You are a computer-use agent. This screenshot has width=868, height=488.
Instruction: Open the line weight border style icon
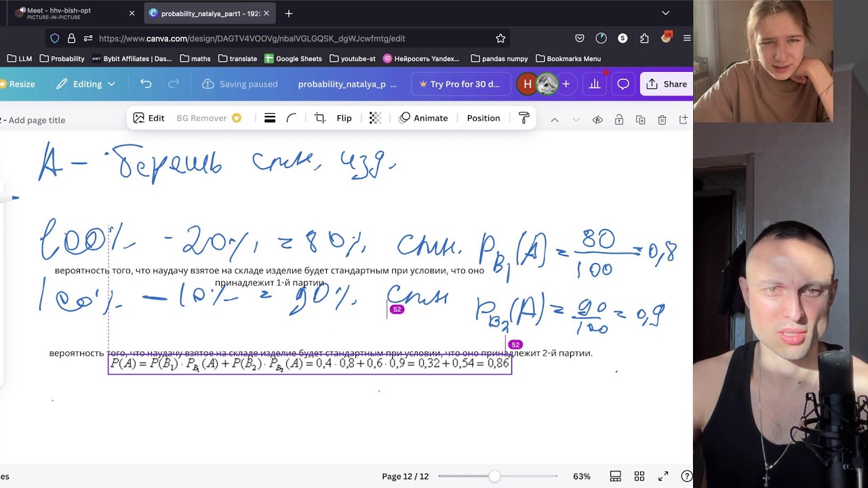coord(270,118)
